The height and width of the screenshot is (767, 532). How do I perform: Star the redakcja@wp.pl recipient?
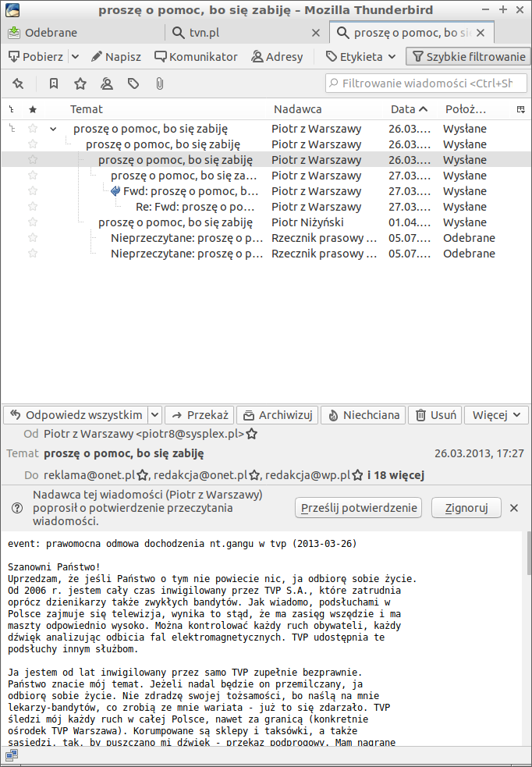(357, 475)
